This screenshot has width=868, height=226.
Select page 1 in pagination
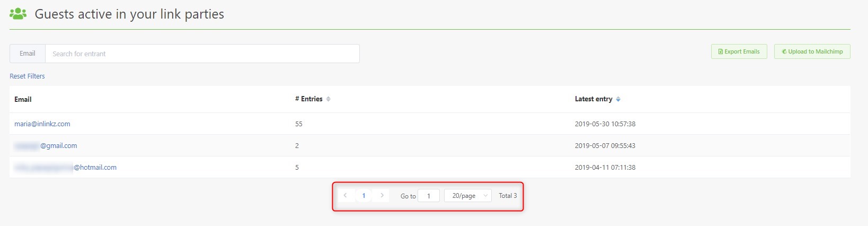tap(364, 196)
